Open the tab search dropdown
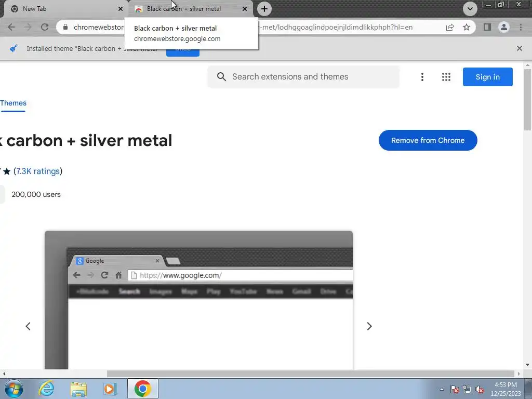The image size is (532, 399). click(x=470, y=9)
